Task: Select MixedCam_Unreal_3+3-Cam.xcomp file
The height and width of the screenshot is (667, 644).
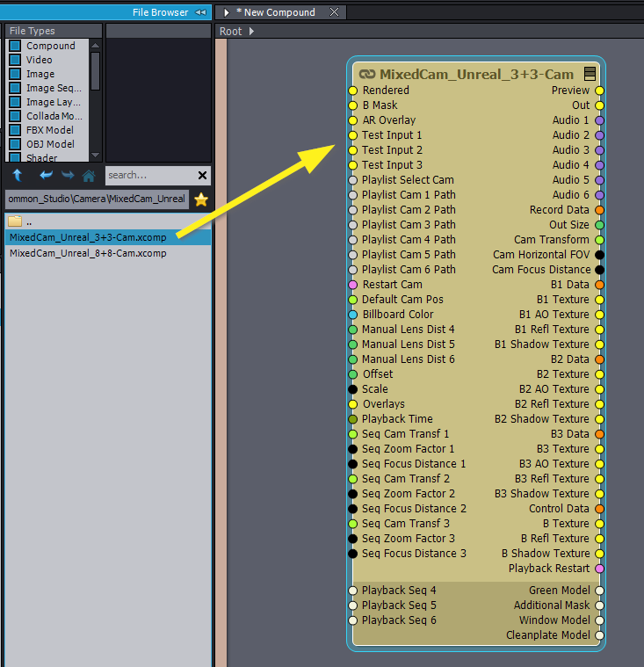Action: coord(107,237)
